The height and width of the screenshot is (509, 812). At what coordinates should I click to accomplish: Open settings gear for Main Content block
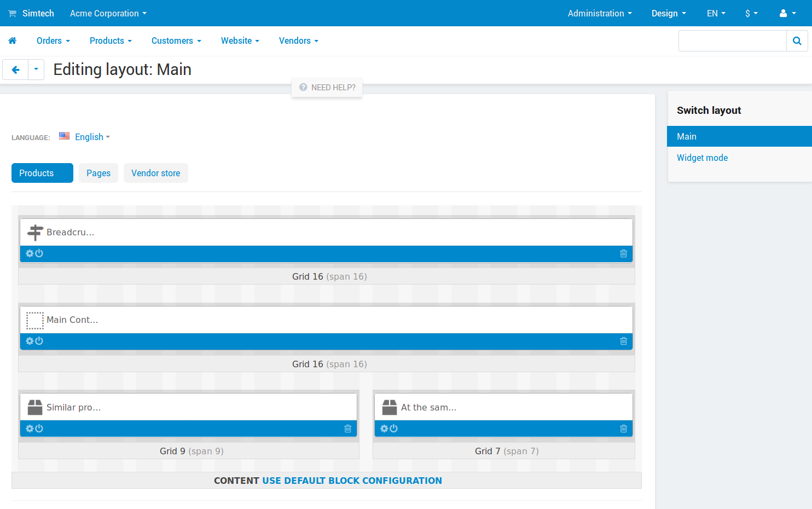click(x=30, y=341)
